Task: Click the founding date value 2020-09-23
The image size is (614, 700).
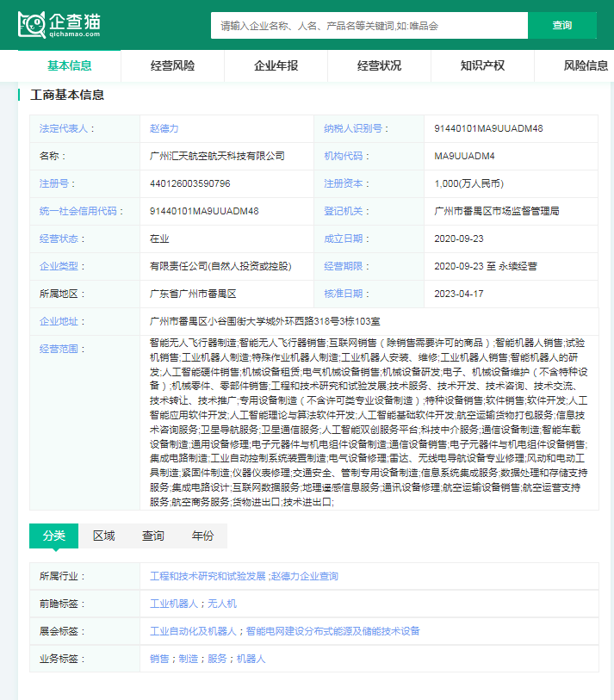Action: click(459, 238)
